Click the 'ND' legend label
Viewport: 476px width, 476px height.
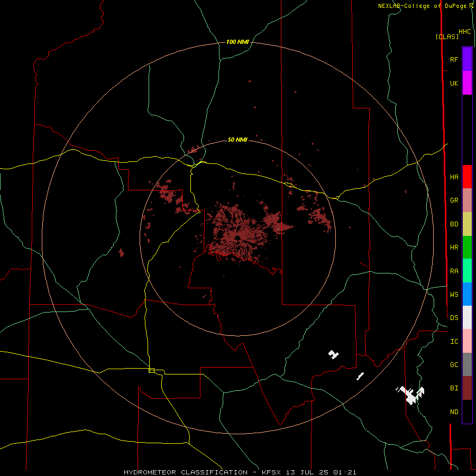[454, 412]
